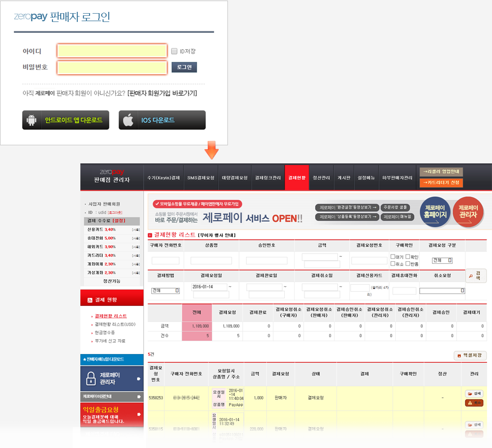Check the 반품 purchase confirmation box
This screenshot has width=492, height=448.
click(408, 263)
